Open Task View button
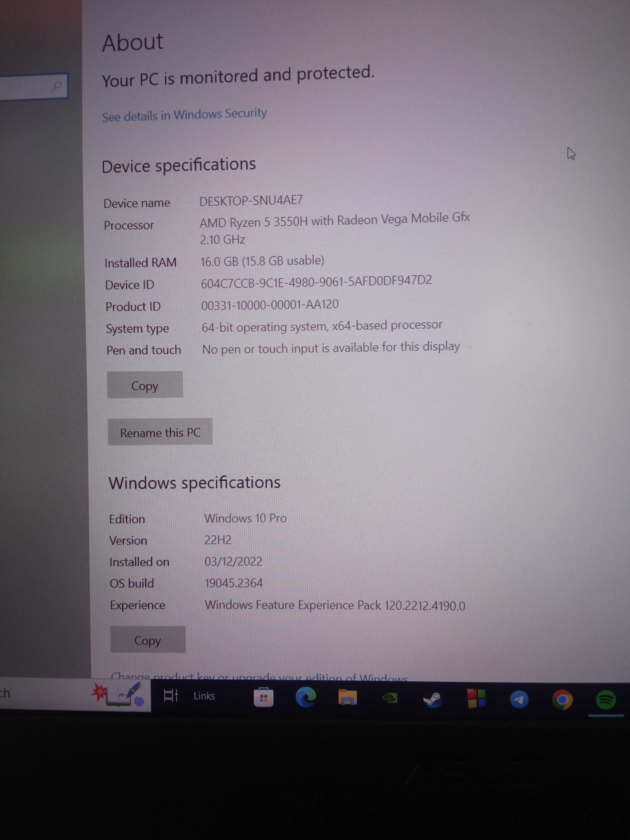 pos(170,695)
